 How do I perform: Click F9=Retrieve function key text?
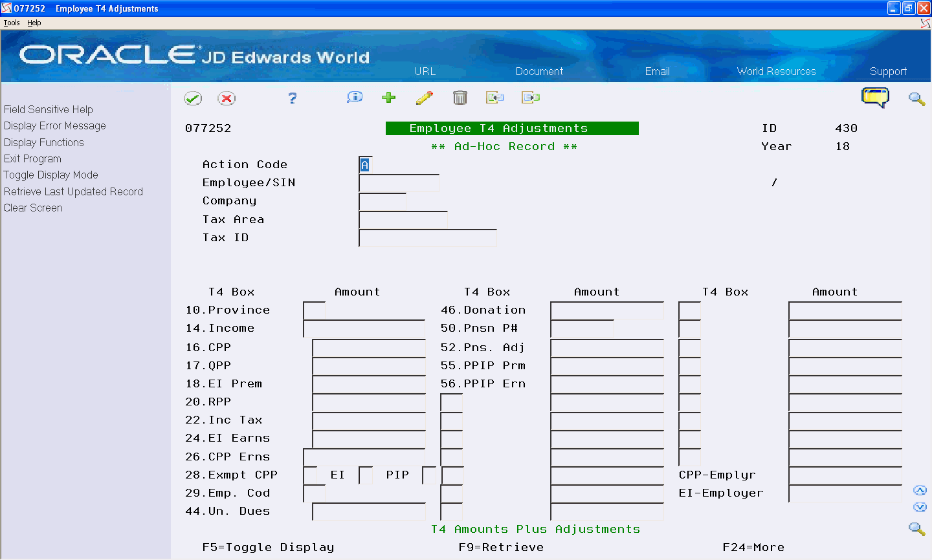point(502,548)
